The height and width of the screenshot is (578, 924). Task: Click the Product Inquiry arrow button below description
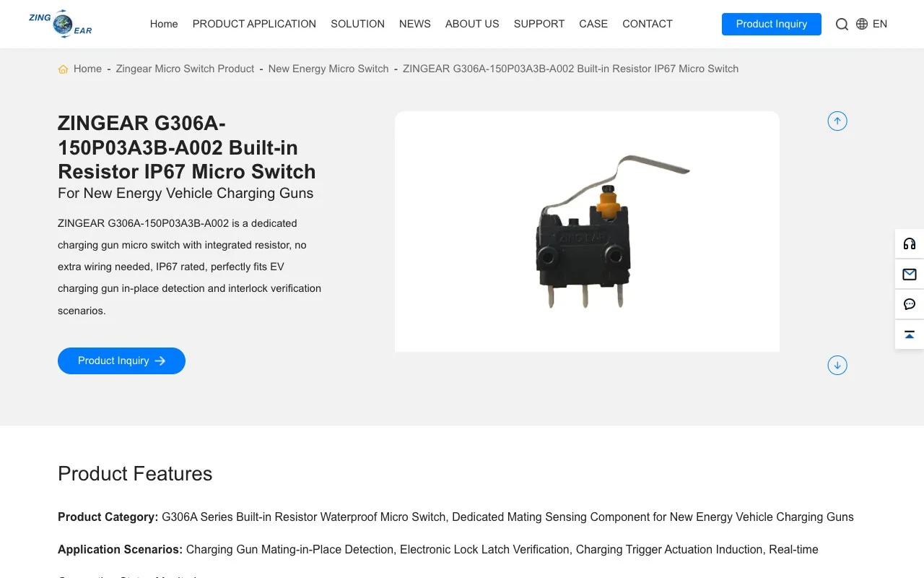point(121,361)
